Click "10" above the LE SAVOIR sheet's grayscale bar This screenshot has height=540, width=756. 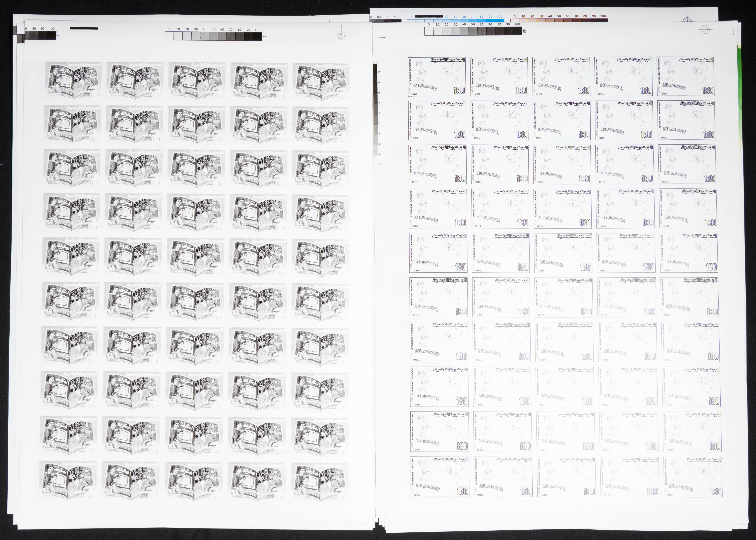tap(437, 24)
